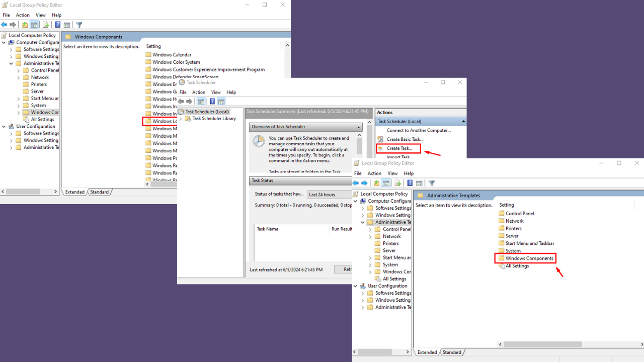Select All Settings in Administrative Templates right list
The width and height of the screenshot is (644, 362).
pyautogui.click(x=517, y=266)
